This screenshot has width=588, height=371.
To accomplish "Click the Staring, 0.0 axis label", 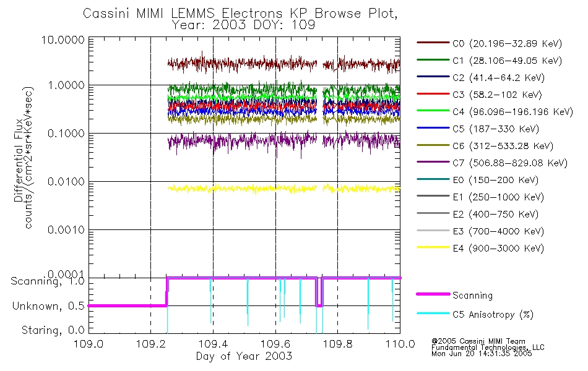I will (x=53, y=330).
